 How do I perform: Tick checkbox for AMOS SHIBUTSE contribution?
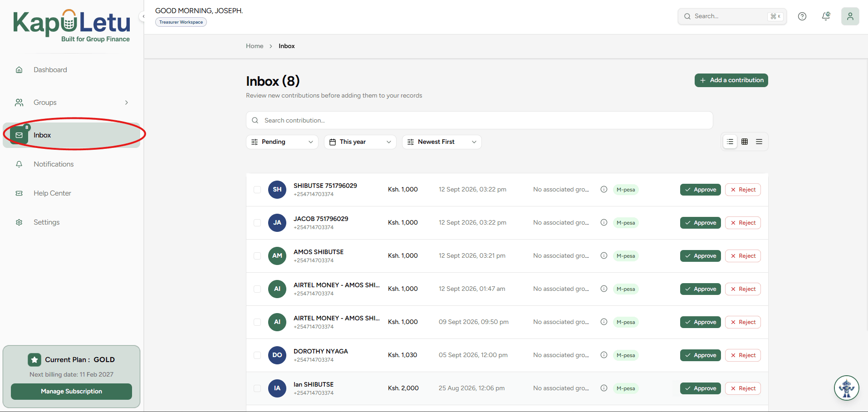(257, 256)
